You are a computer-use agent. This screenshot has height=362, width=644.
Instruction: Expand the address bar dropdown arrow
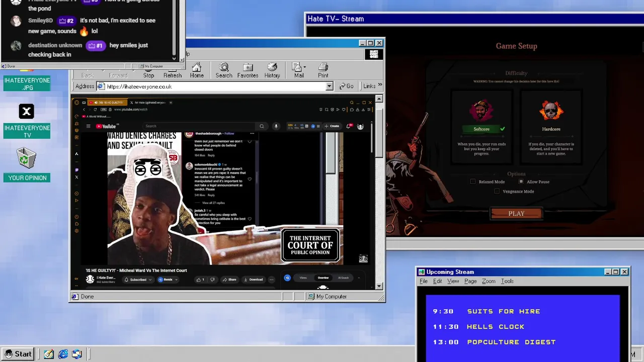329,86
